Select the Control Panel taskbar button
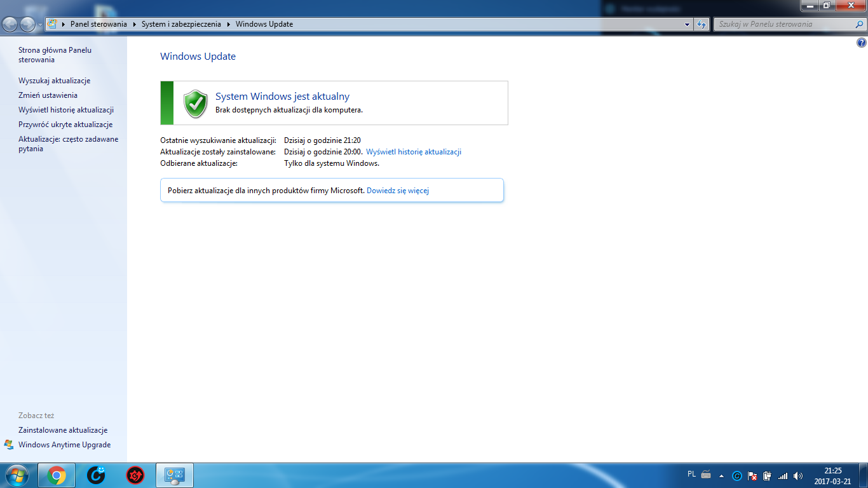This screenshot has width=868, height=488. tap(175, 475)
